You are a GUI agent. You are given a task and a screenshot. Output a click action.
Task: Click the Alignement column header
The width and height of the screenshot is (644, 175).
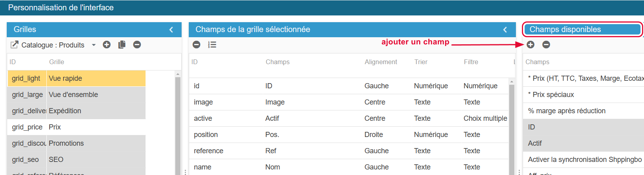click(381, 62)
